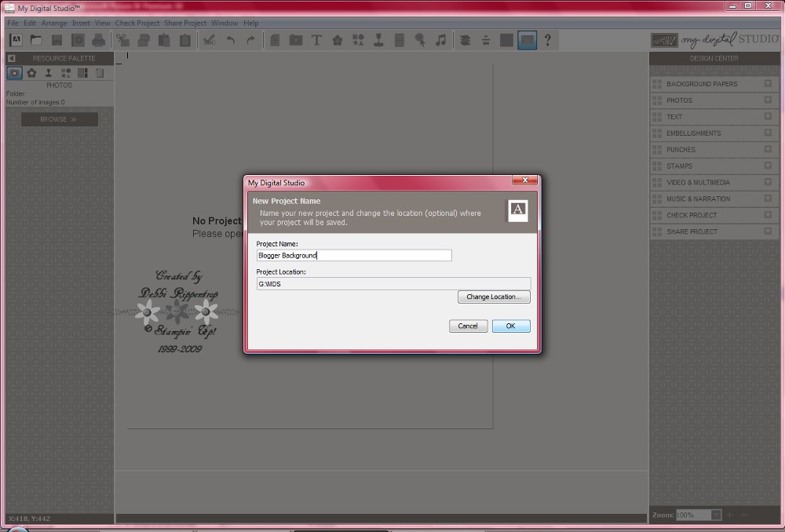Click the zoom in plus button

click(729, 515)
